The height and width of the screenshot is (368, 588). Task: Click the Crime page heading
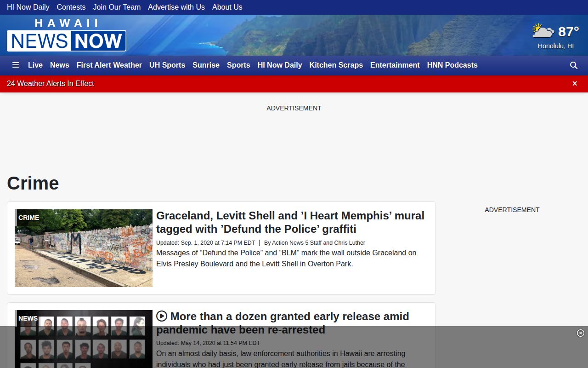click(33, 183)
